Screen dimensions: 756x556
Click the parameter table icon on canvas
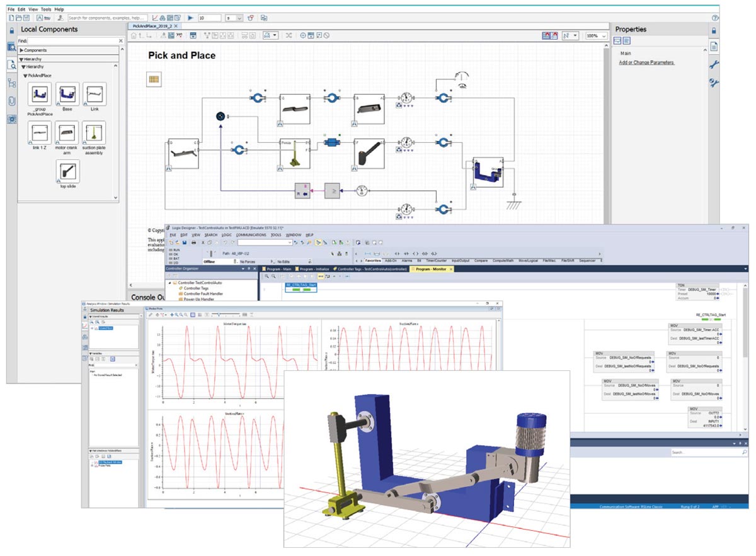pos(154,79)
